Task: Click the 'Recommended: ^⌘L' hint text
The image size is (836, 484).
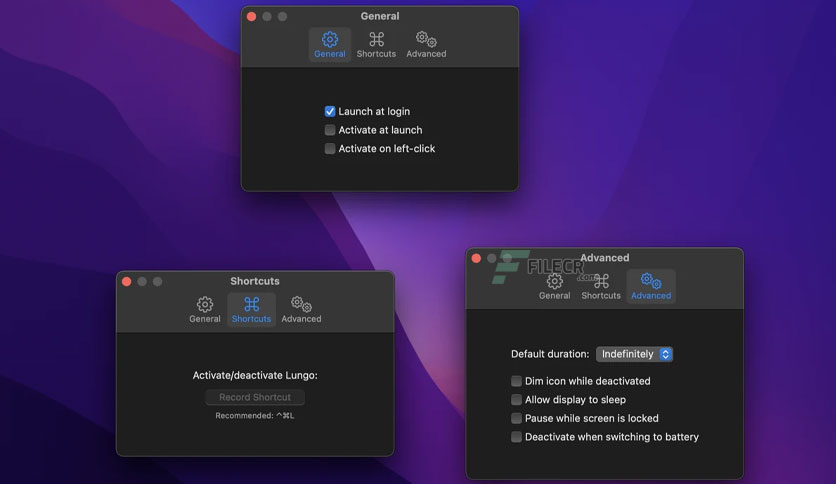Action: (255, 416)
